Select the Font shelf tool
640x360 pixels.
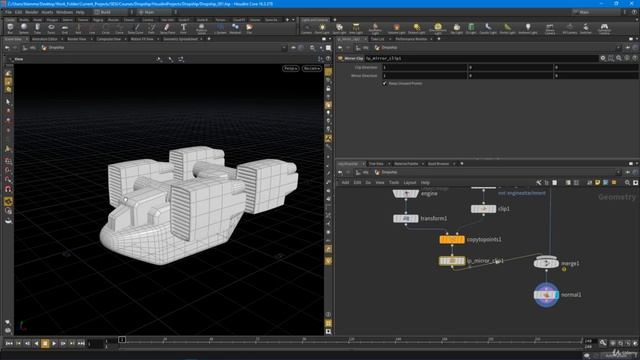183,29
